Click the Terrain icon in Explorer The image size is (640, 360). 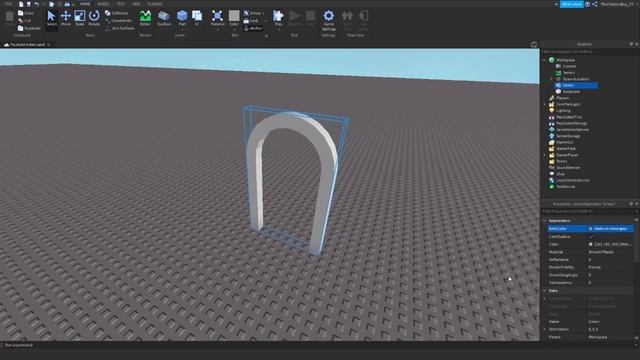pyautogui.click(x=558, y=73)
